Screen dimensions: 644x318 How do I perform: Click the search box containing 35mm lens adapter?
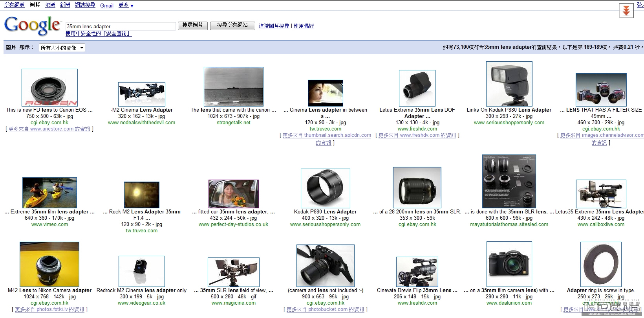coord(120,26)
